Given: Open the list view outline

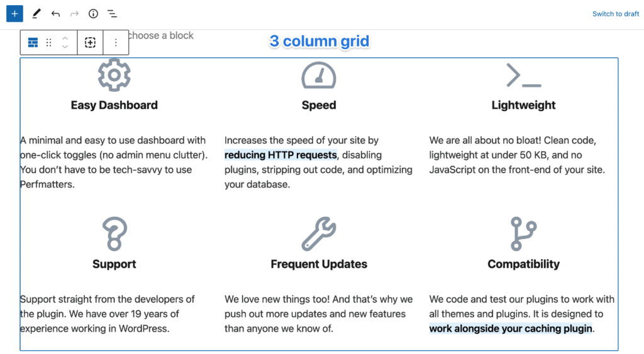Looking at the screenshot, I should (x=112, y=14).
